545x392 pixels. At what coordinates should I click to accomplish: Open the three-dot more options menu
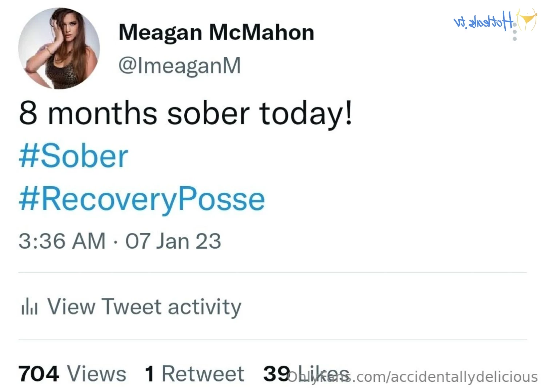(514, 32)
